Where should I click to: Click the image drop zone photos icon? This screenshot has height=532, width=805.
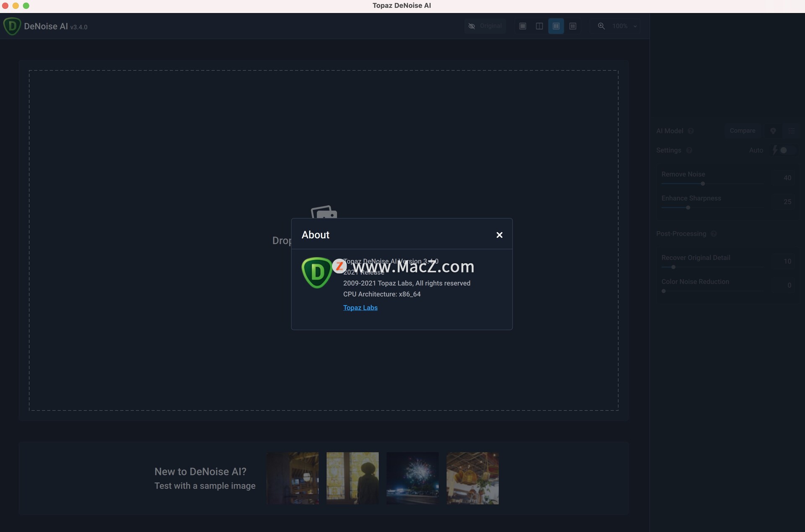pos(324,212)
